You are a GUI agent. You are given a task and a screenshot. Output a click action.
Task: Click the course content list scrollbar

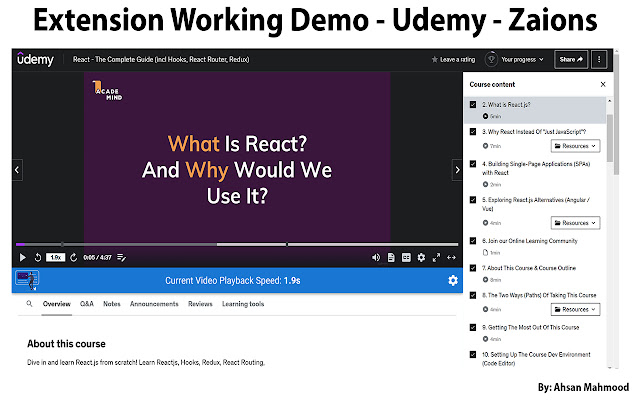610,139
